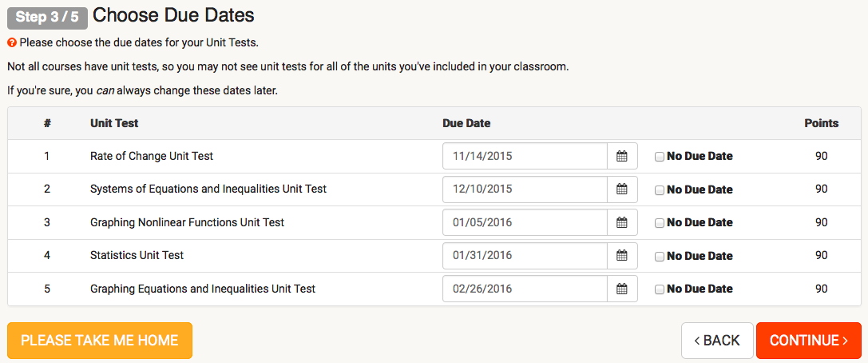Check No Due Date for Graphing Equations test

[659, 289]
